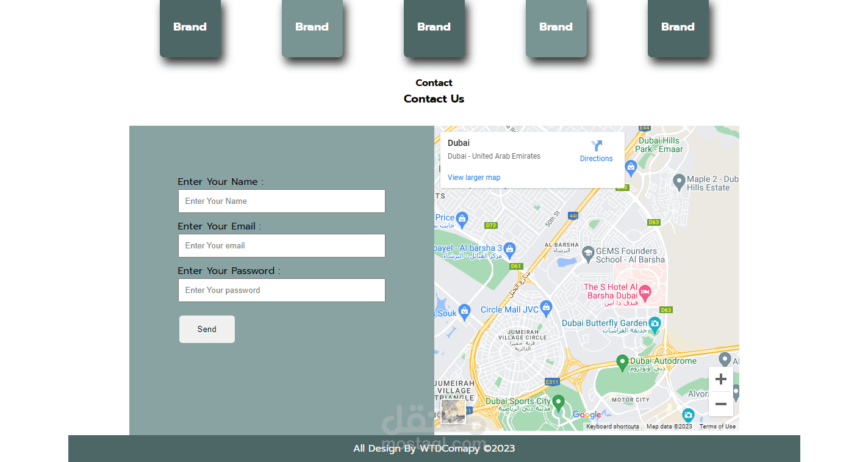
Task: Click the fourth Brand card
Action: click(556, 28)
